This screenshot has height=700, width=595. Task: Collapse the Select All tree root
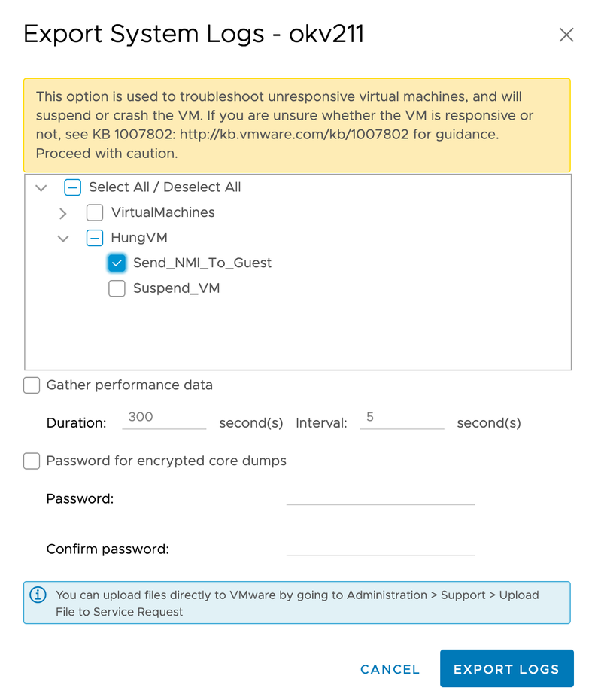tap(41, 187)
